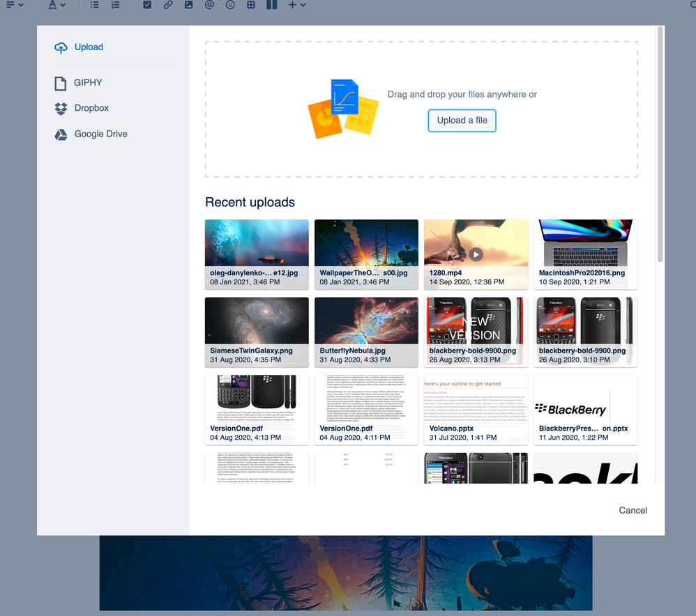Select the WallpaperTheO s00.jpg thumbnail
Screen dimensions: 696x616
tap(366, 254)
